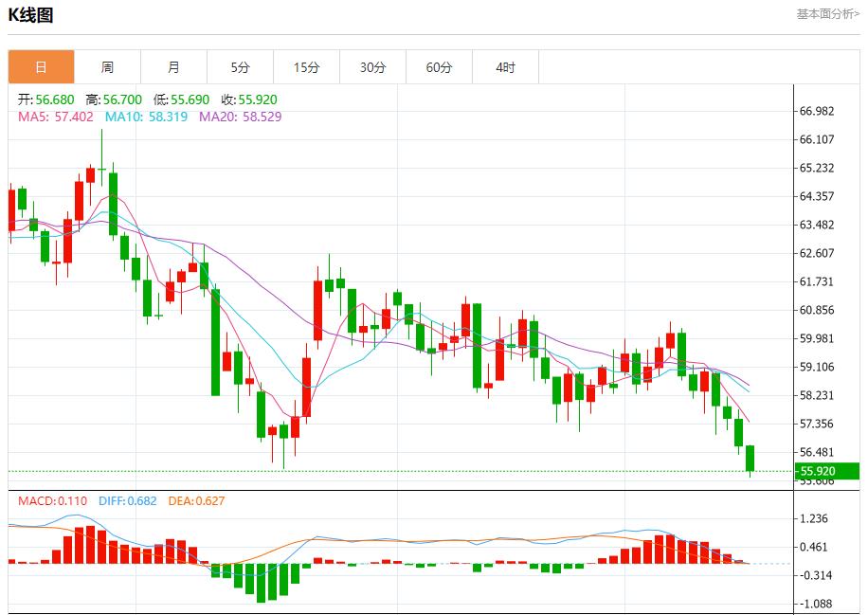Click the K线图 panel title
This screenshot has width=868, height=615.
30,15
